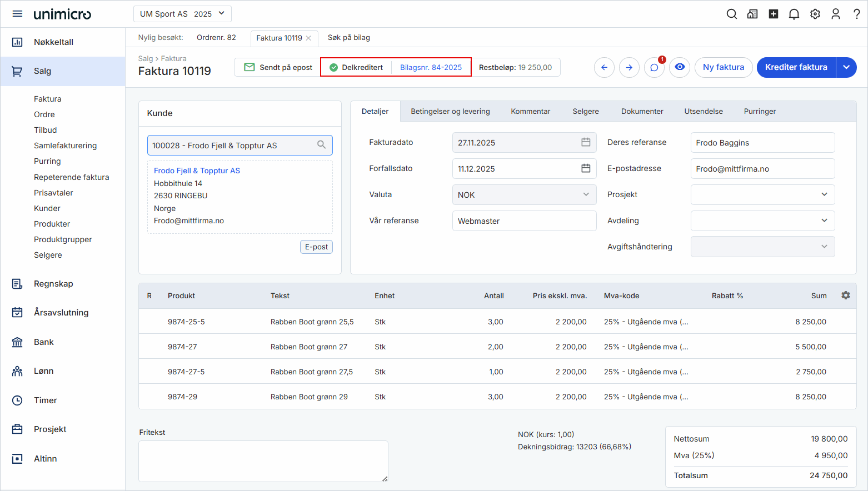Viewport: 868px width, 491px height.
Task: Open settings gear in top bar
Action: pos(815,14)
